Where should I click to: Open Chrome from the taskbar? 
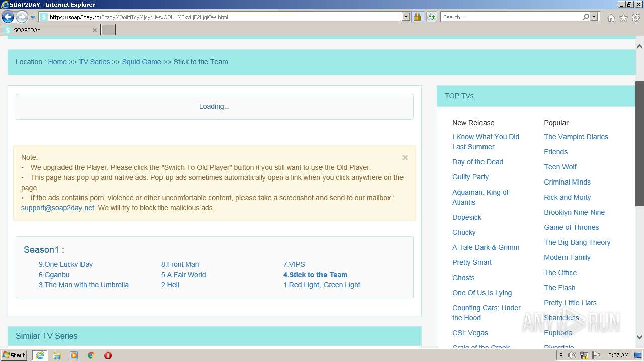(x=91, y=355)
